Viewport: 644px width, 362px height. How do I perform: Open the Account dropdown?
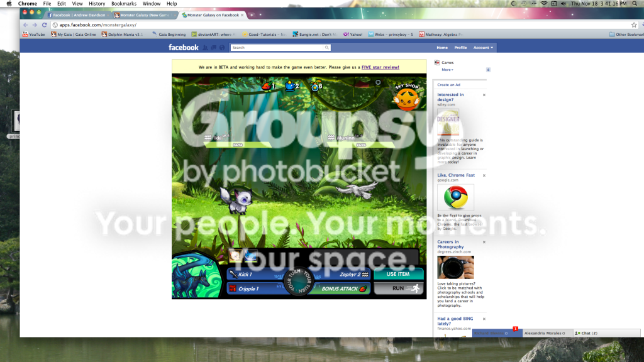coord(483,48)
